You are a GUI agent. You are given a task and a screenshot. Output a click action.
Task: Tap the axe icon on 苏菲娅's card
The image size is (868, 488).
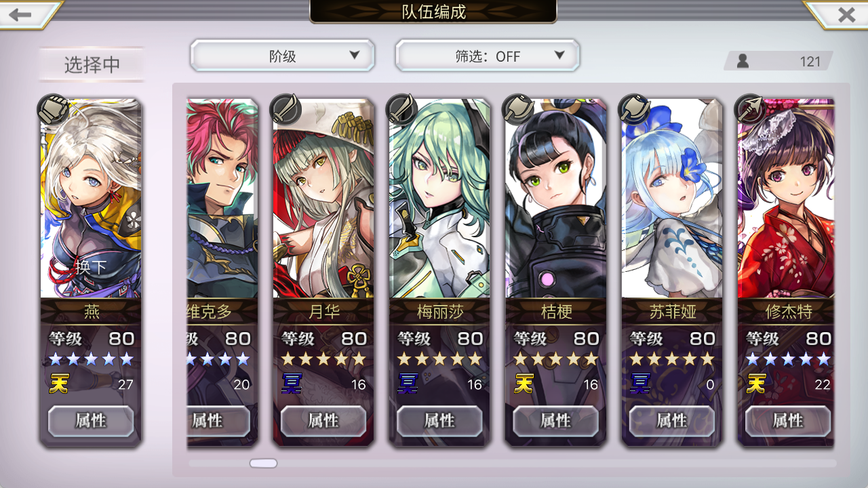coord(635,108)
